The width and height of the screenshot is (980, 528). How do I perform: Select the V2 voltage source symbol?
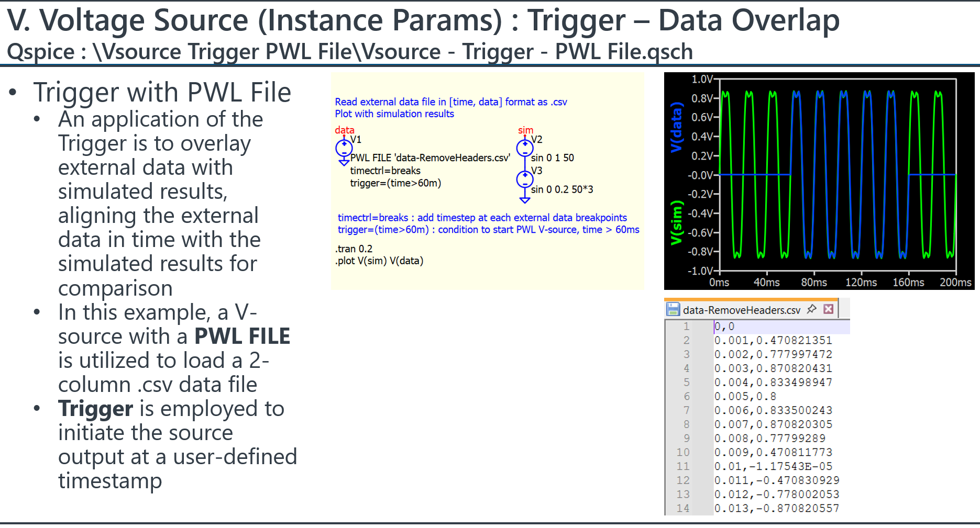(x=524, y=148)
